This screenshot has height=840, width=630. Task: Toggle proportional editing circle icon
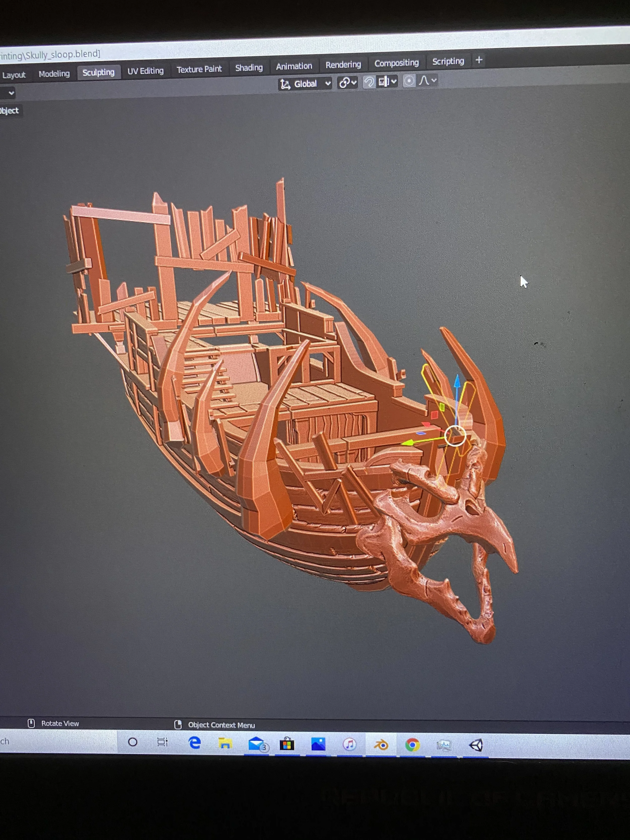pos(409,81)
